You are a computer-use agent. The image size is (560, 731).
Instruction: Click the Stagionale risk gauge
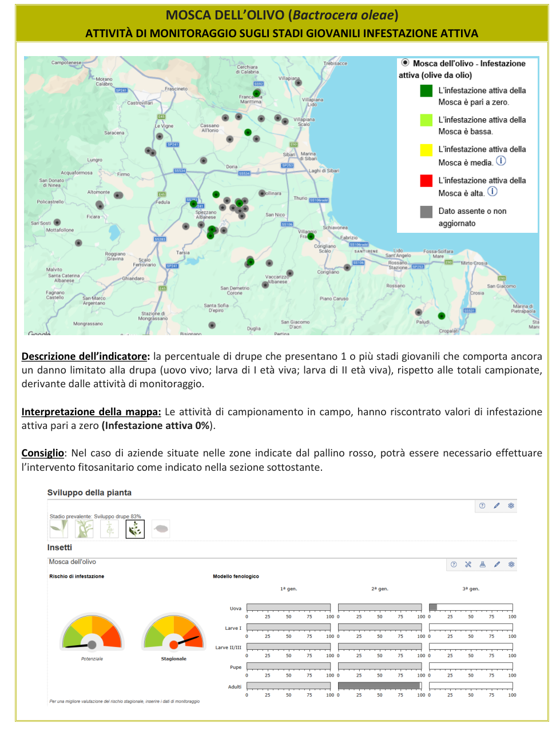pos(174,632)
